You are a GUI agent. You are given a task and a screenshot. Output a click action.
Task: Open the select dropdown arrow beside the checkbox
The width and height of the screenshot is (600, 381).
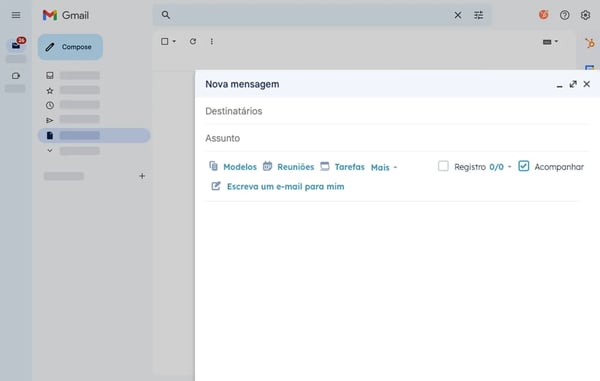pyautogui.click(x=174, y=41)
